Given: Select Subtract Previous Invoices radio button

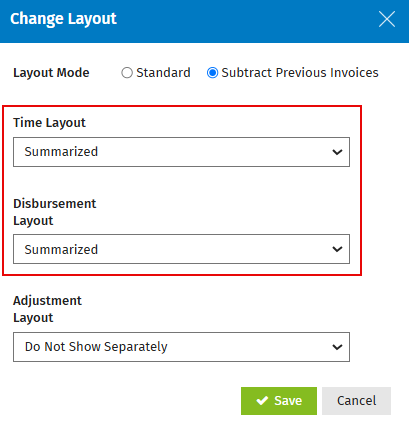Looking at the screenshot, I should pyautogui.click(x=212, y=73).
